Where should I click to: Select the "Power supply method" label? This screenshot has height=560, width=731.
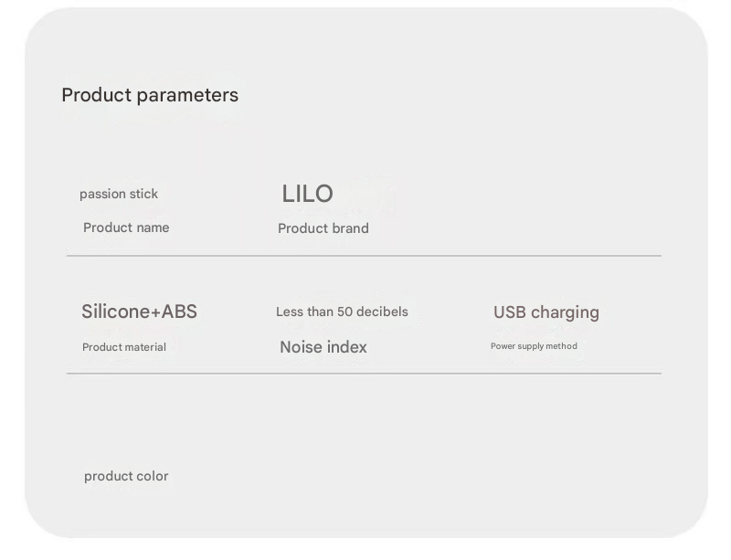[534, 346]
